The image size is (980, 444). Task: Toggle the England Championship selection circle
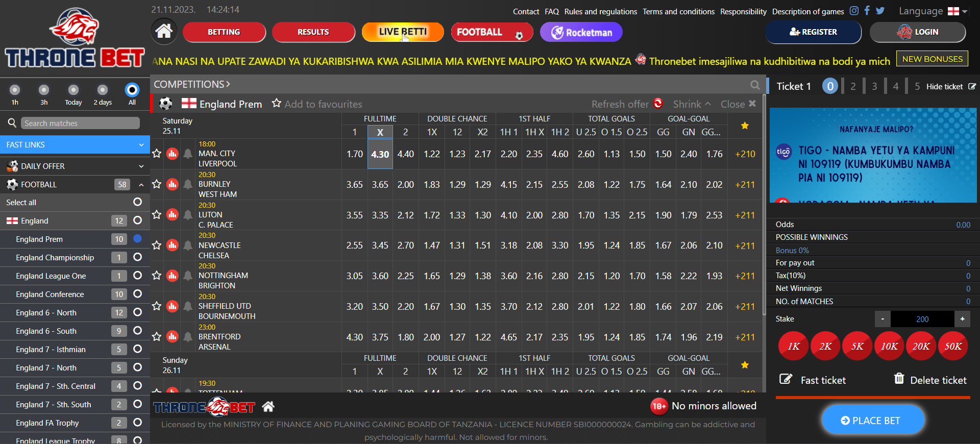tap(137, 257)
